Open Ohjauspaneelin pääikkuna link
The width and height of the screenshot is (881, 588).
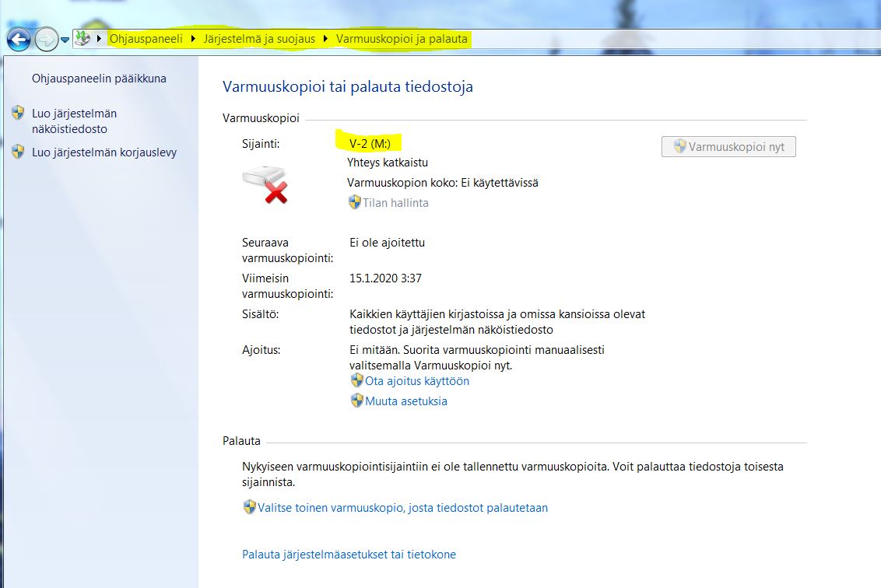[x=99, y=79]
